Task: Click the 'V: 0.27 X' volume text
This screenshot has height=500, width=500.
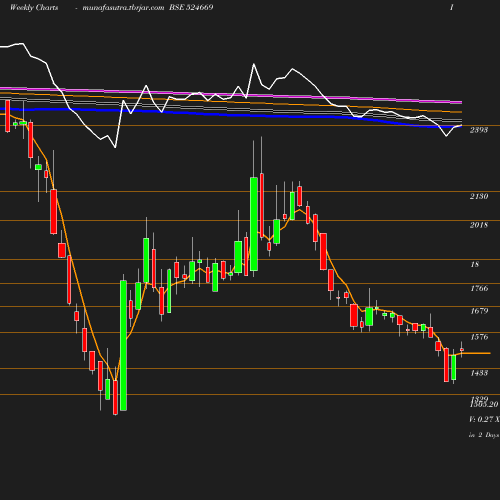Action: 484,419
